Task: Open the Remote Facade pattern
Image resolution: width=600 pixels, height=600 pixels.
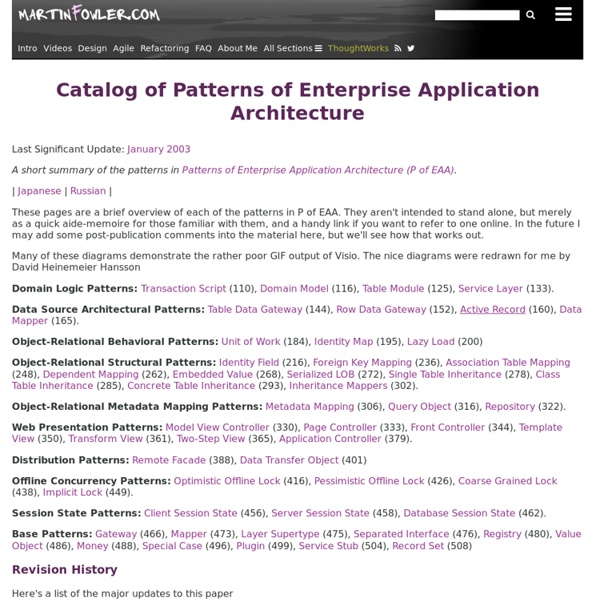Action: (x=169, y=460)
